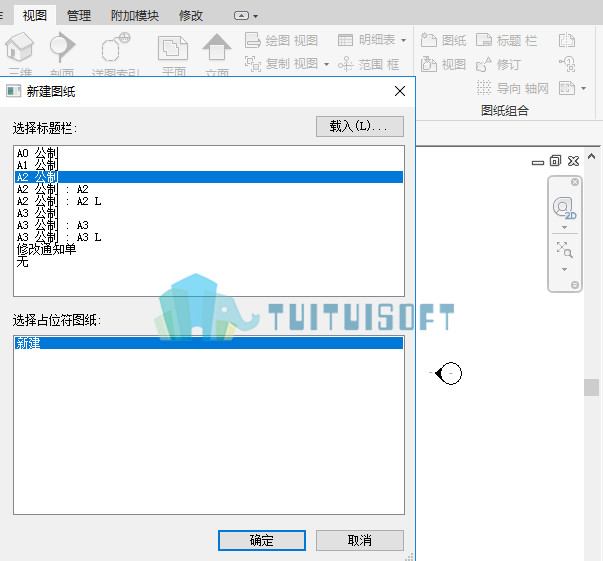This screenshot has height=561, width=603.
Task: Select 'A1 公制' title block
Action: pyautogui.click(x=209, y=165)
